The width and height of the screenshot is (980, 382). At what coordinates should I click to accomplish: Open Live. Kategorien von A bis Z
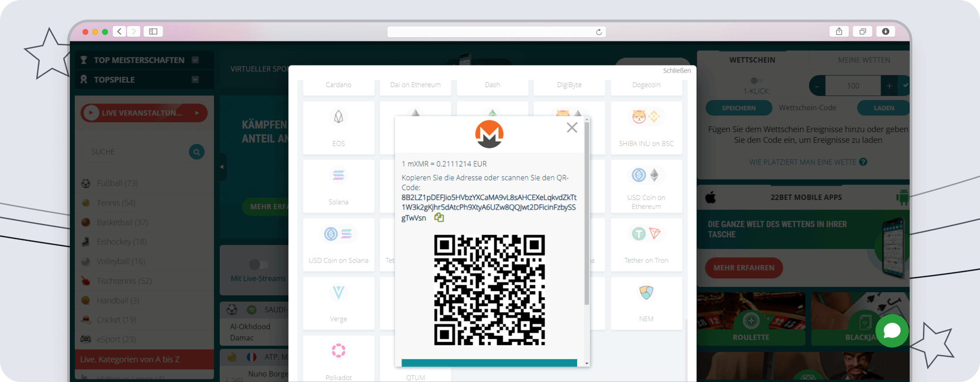click(144, 359)
